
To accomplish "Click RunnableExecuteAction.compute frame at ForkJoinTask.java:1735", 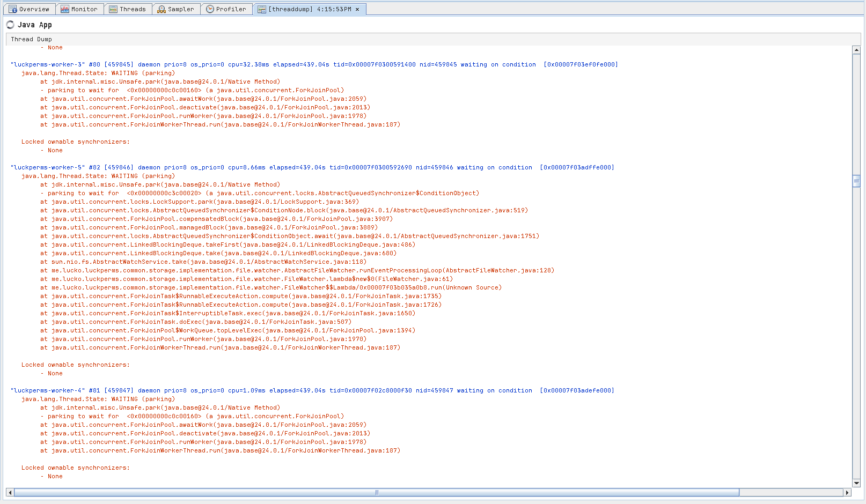I will click(241, 296).
